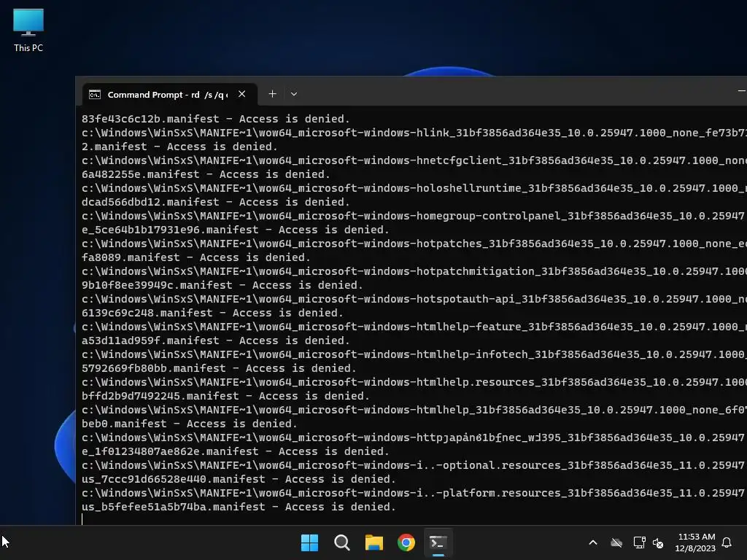Launch Google Chrome from taskbar
Screen dimensions: 747x560
(406, 542)
